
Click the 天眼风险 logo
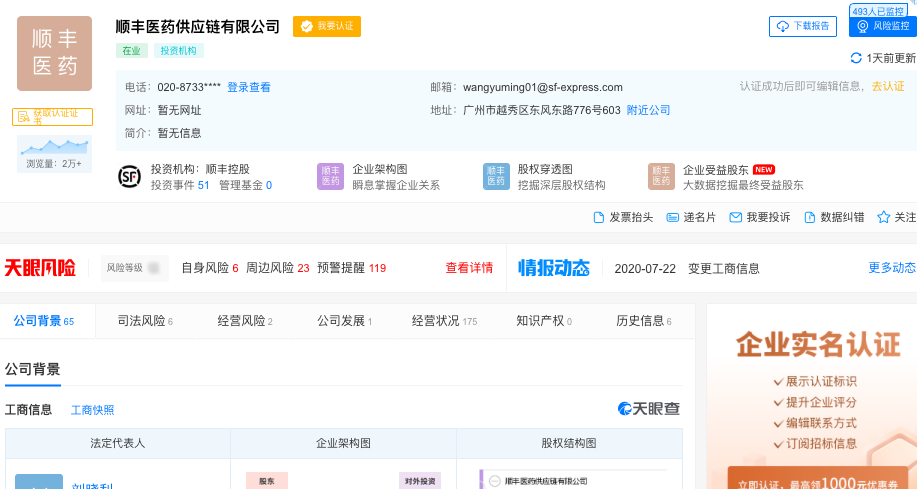[40, 268]
